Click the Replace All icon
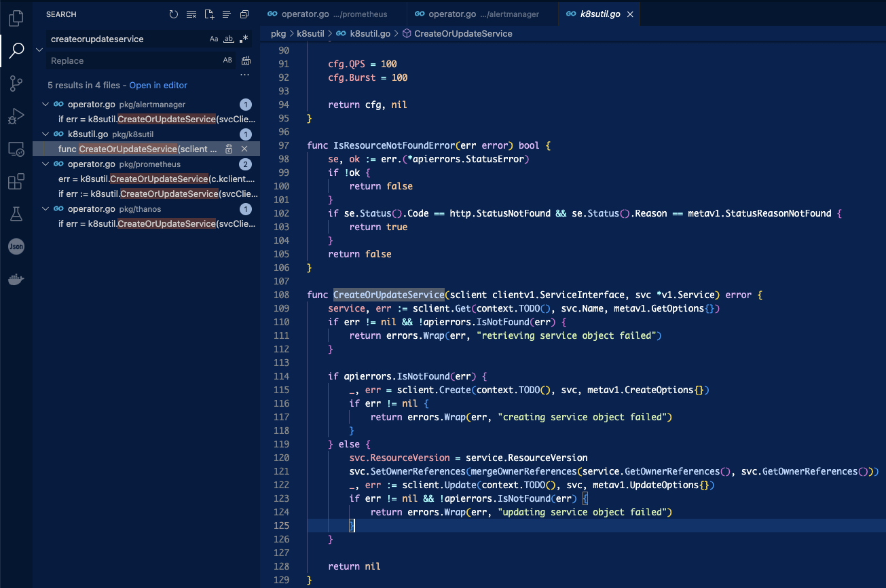The height and width of the screenshot is (588, 886). pos(244,60)
